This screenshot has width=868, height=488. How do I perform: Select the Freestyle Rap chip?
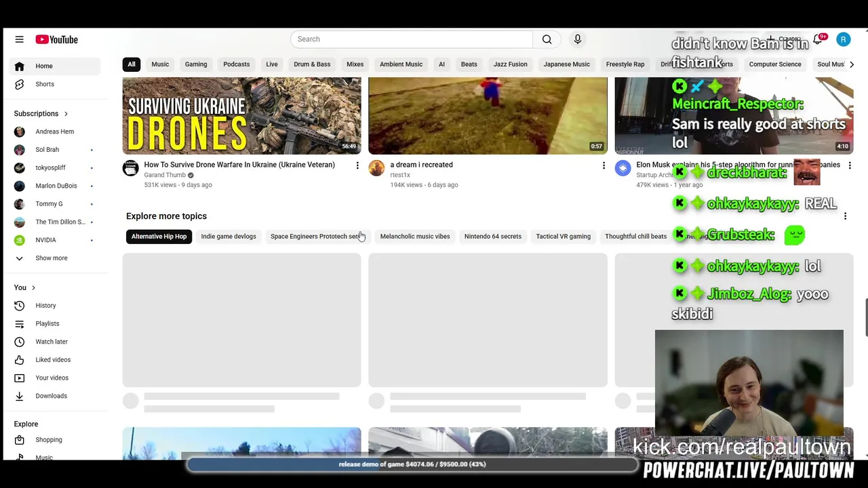625,64
